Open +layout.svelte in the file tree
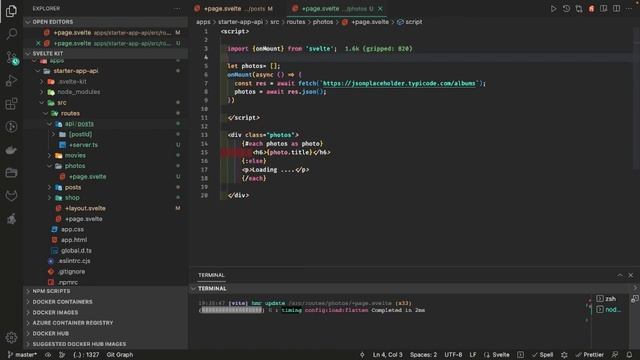 (x=85, y=208)
